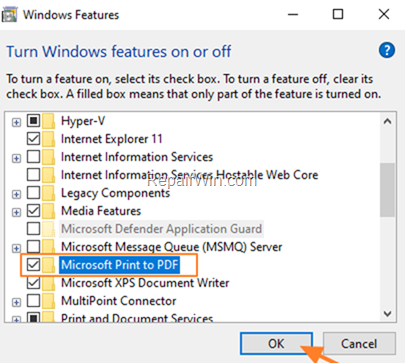Uncheck the Media Features checkbox
The width and height of the screenshot is (405, 363).
click(x=33, y=211)
